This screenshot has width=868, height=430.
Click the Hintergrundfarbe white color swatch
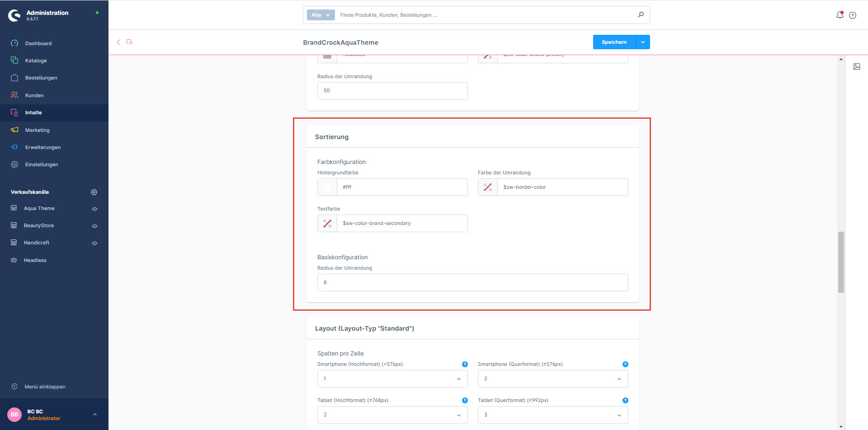tap(327, 187)
